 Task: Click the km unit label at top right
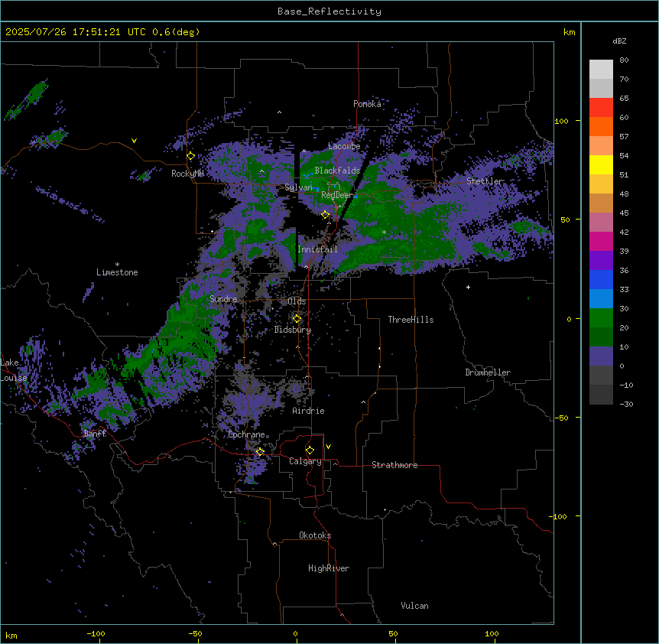[x=570, y=32]
